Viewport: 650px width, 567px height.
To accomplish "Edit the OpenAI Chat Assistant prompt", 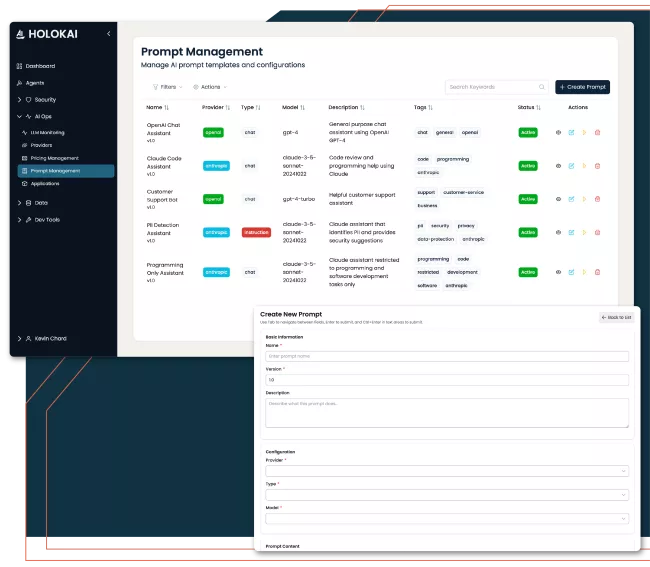I will click(x=571, y=133).
